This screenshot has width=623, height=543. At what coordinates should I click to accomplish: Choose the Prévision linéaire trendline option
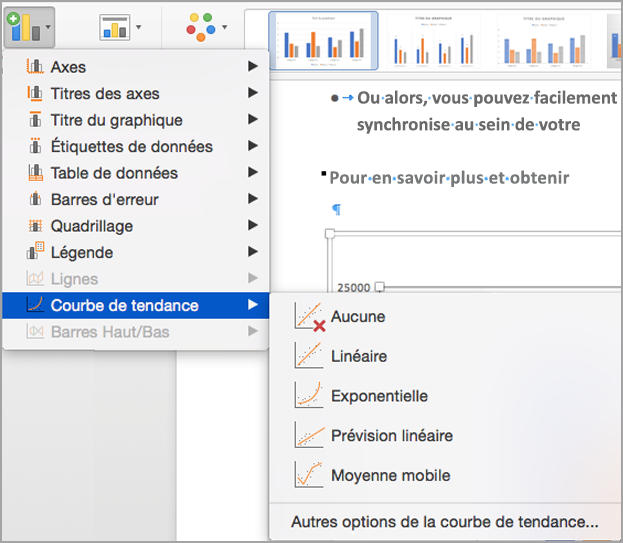tap(445, 435)
